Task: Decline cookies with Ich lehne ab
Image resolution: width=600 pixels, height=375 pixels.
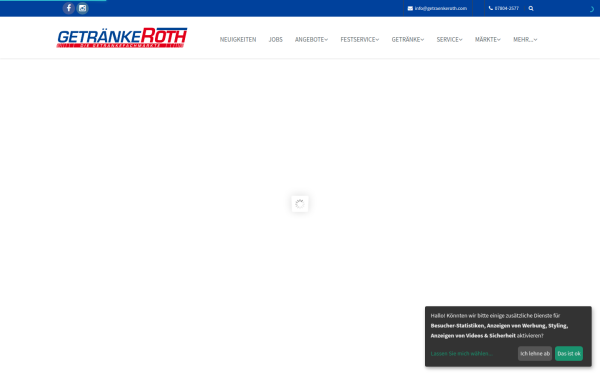Action: [x=535, y=354]
